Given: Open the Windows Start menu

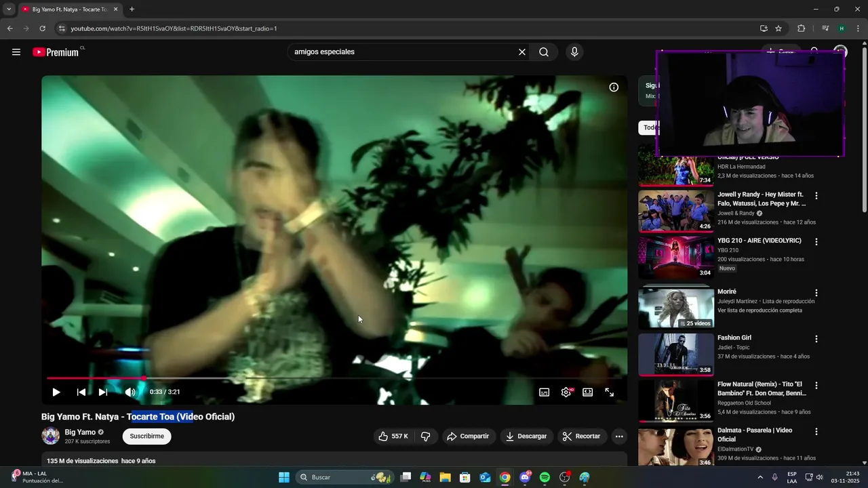Looking at the screenshot, I should click(x=283, y=477).
